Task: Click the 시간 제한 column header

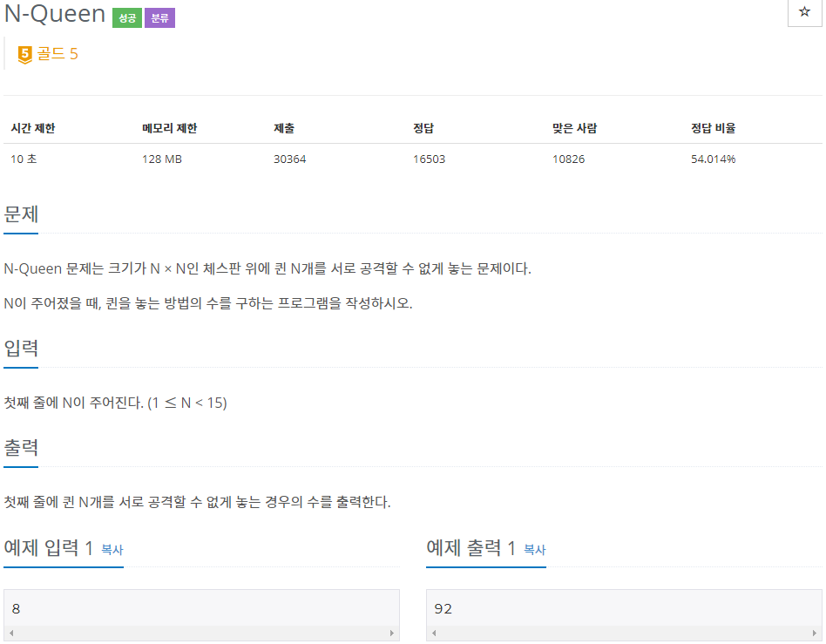Action: [32, 128]
